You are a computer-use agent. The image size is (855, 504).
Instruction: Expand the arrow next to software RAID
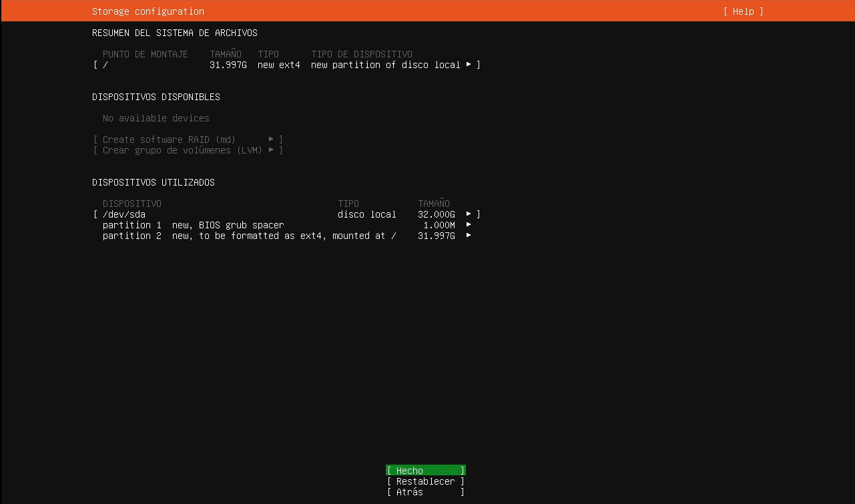pos(271,140)
